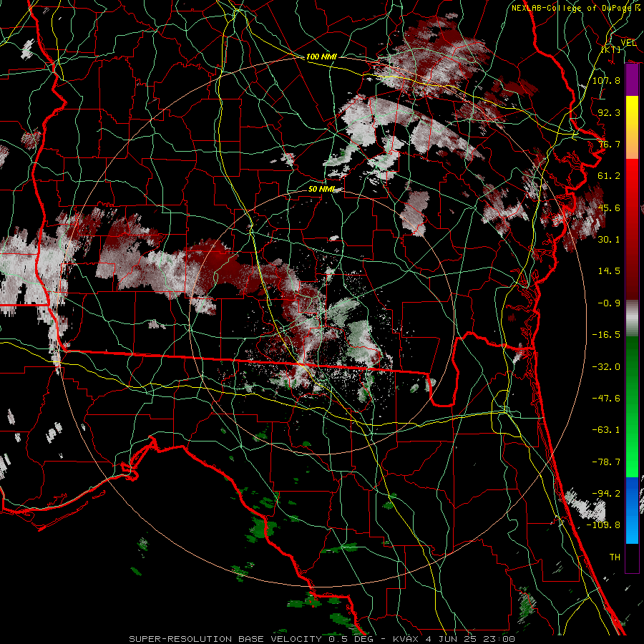The height and width of the screenshot is (644, 644).
Task: Click the KT units label in legend
Action: [x=611, y=49]
